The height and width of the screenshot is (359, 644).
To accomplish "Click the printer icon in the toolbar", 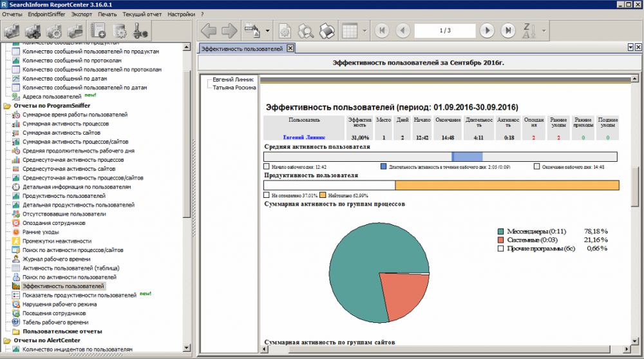I will [x=327, y=30].
